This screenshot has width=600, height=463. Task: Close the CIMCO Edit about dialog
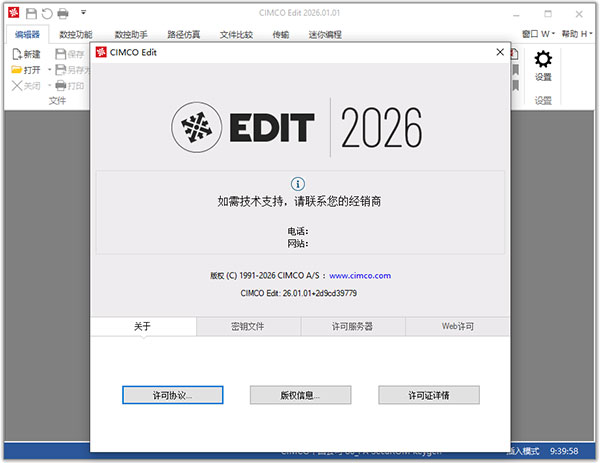(x=500, y=52)
